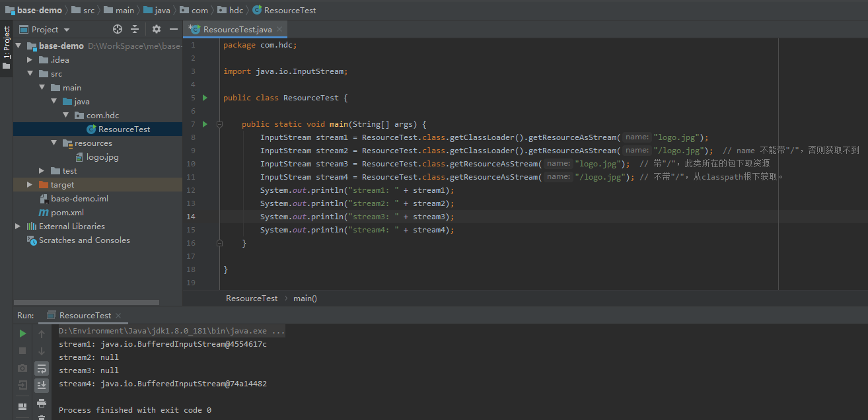Toggle soft-wrap in Run console
The height and width of the screenshot is (420, 868).
pyautogui.click(x=42, y=368)
